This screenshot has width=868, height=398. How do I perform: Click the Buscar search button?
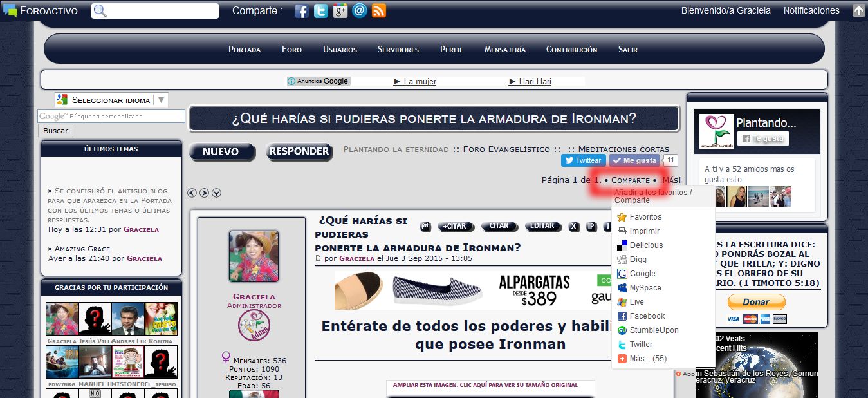56,131
